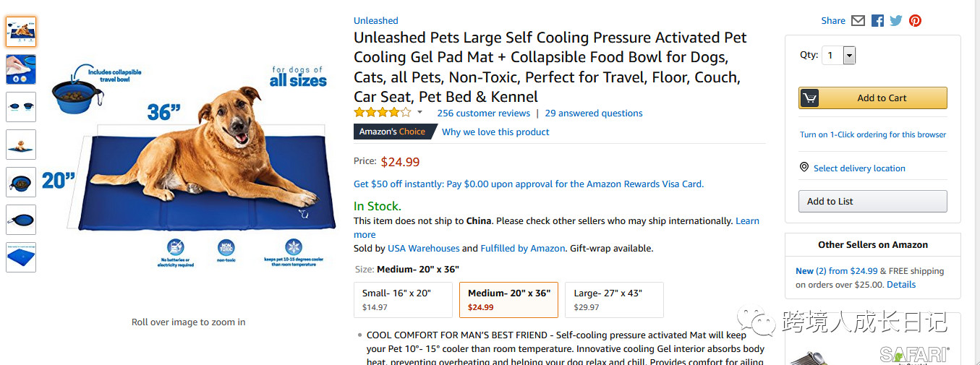The width and height of the screenshot is (980, 365).
Task: Click the Unleashed brand link
Action: 375,21
